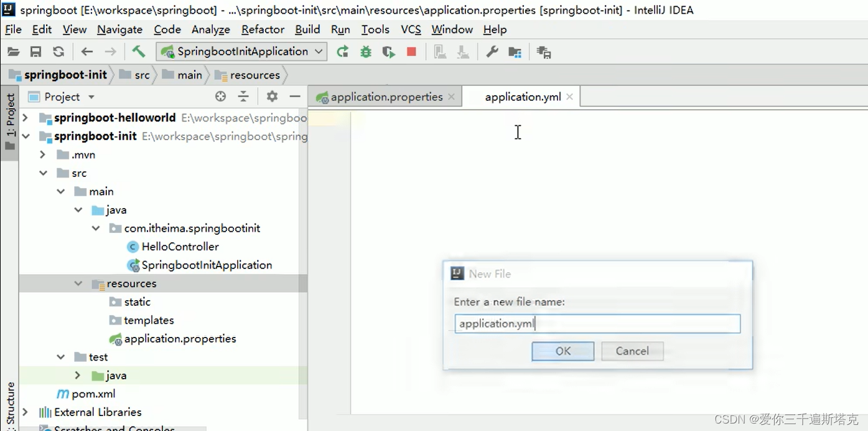The height and width of the screenshot is (431, 868).
Task: Open settings via the wrench icon
Action: [x=492, y=52]
